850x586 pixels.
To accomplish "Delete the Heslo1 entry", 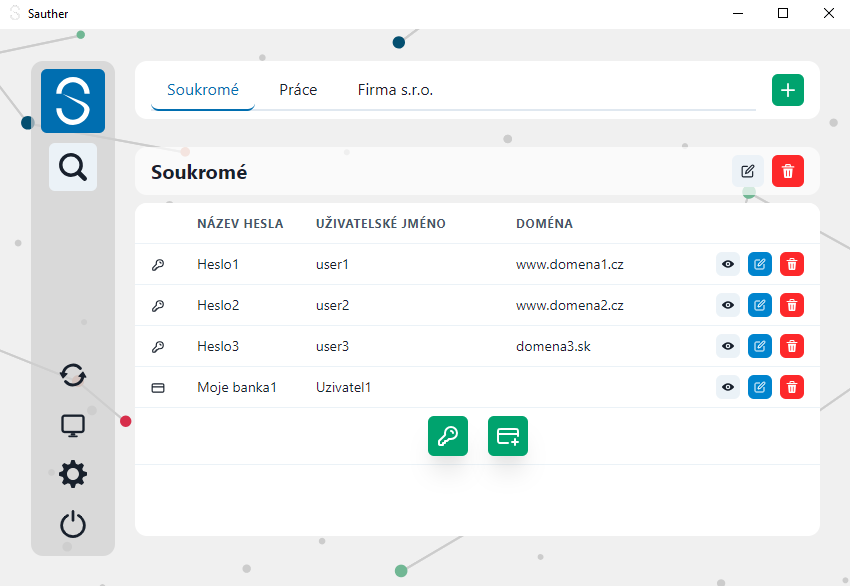I will click(792, 265).
